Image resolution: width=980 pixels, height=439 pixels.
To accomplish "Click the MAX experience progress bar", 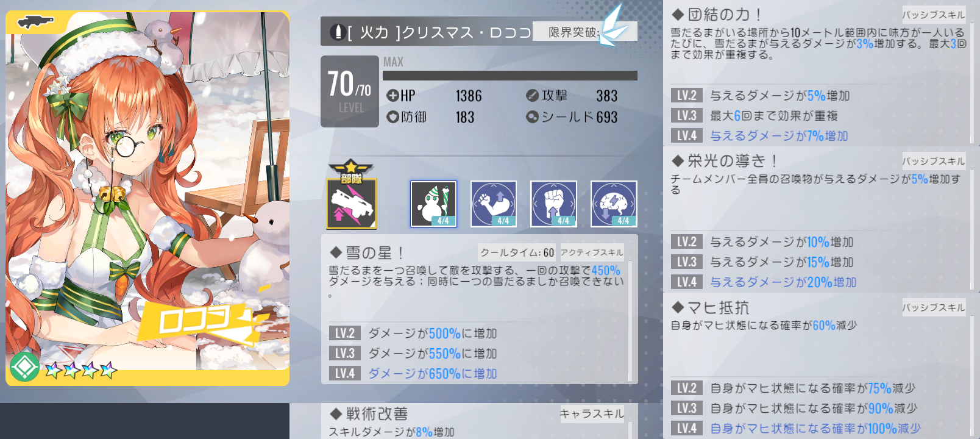I will 510,76.
